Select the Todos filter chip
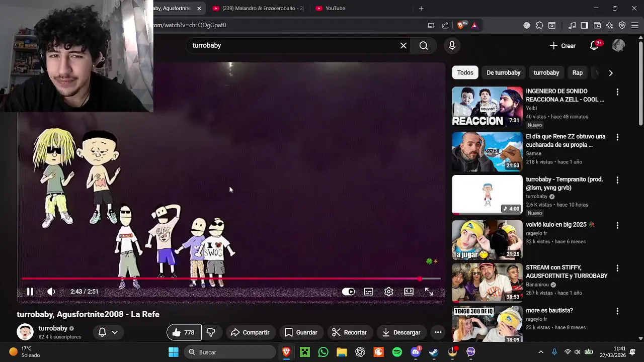644x362 pixels. 465,73
